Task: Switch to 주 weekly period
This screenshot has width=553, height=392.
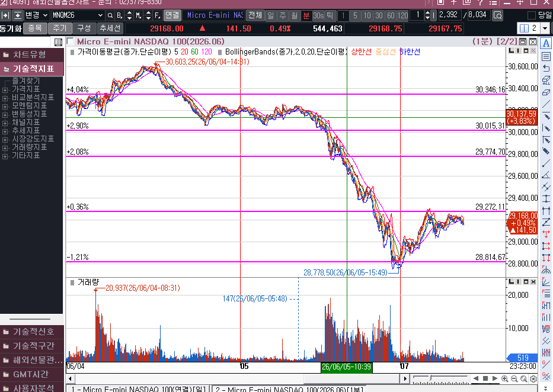Action: 283,15
